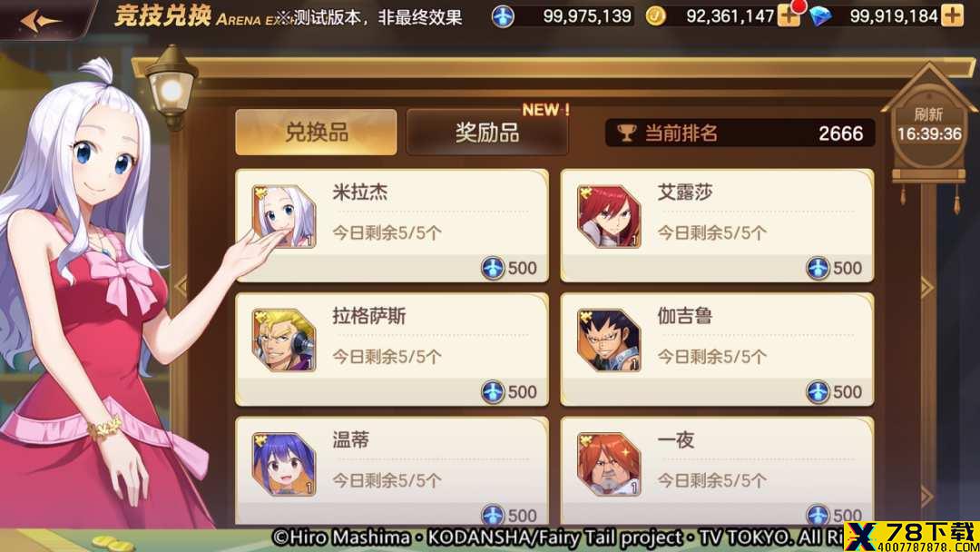Image resolution: width=980 pixels, height=552 pixels.
Task: Tap the back arrow icon
Action: point(39,21)
